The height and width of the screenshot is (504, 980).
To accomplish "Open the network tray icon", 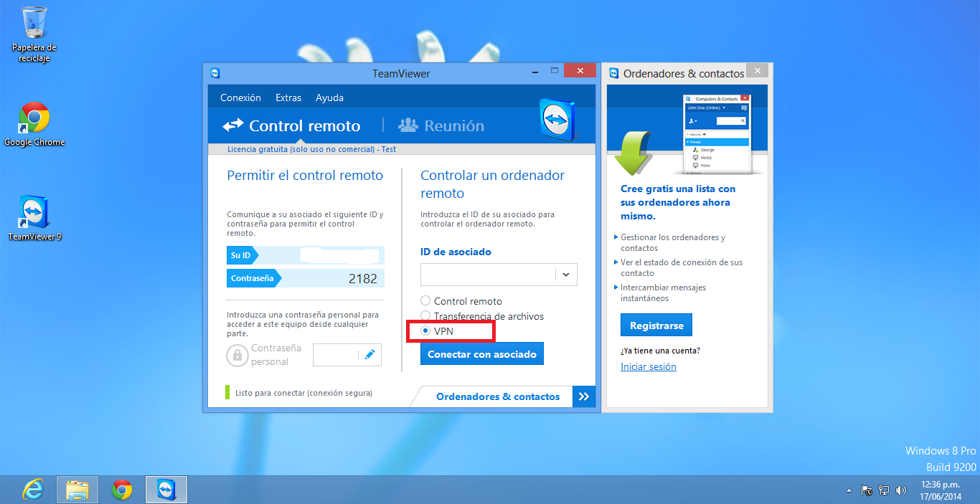I will (x=884, y=491).
